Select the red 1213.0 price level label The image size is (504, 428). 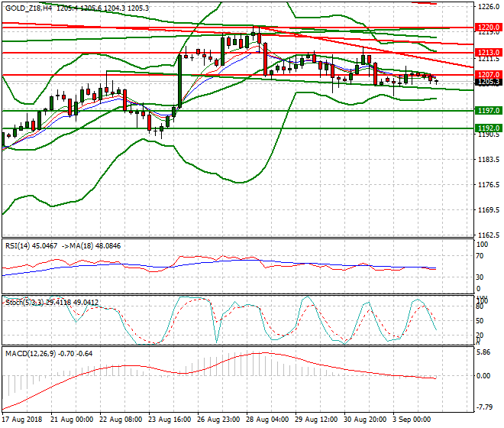pyautogui.click(x=488, y=52)
